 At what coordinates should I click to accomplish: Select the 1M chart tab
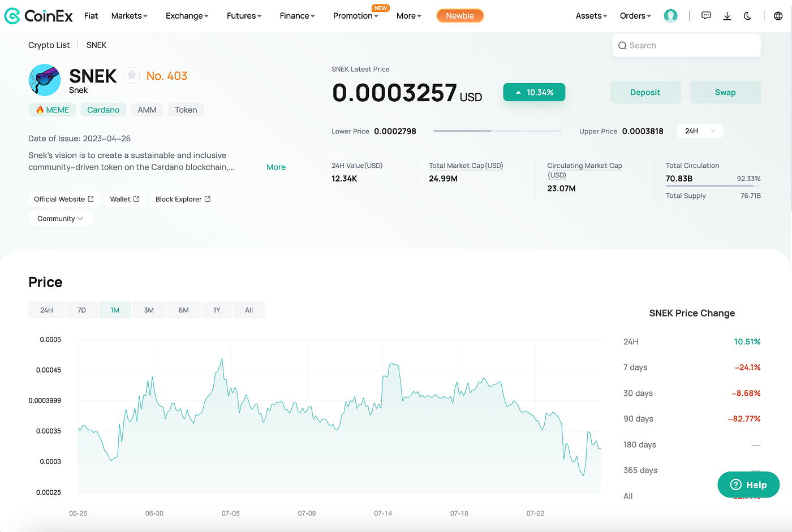coord(115,310)
